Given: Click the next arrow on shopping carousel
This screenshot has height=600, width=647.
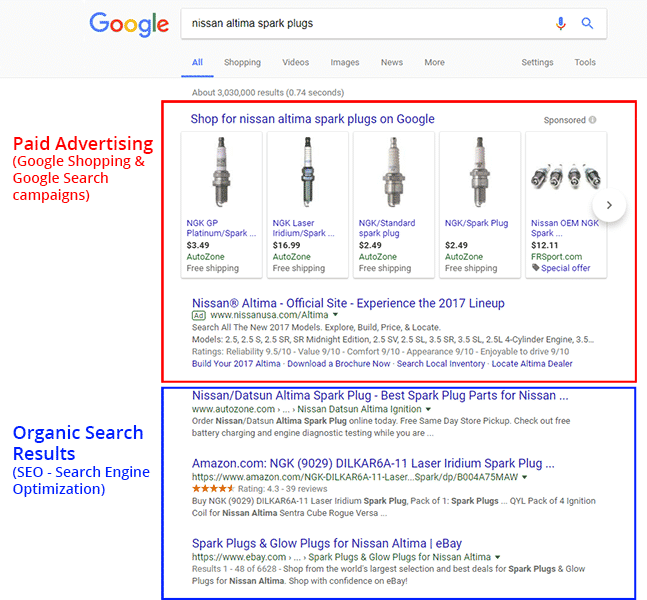Looking at the screenshot, I should pyautogui.click(x=609, y=206).
